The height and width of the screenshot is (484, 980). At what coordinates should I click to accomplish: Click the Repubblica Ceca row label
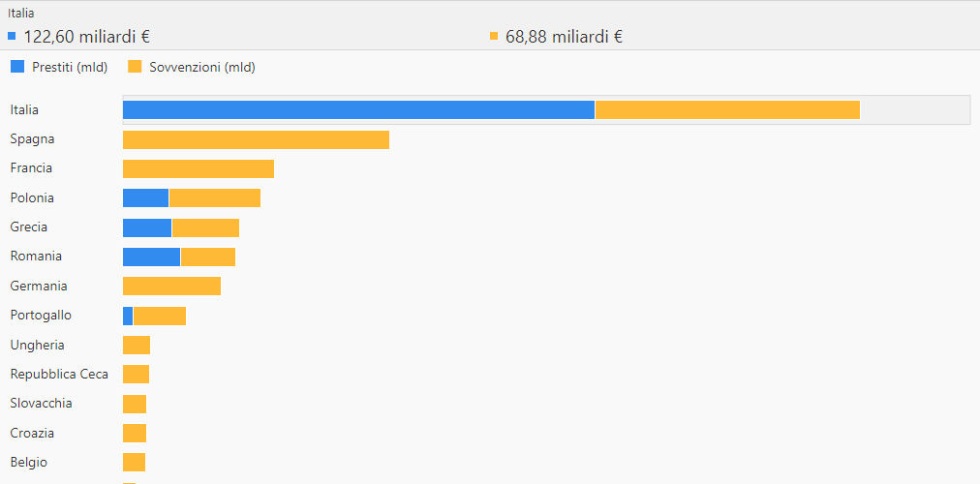(x=59, y=375)
